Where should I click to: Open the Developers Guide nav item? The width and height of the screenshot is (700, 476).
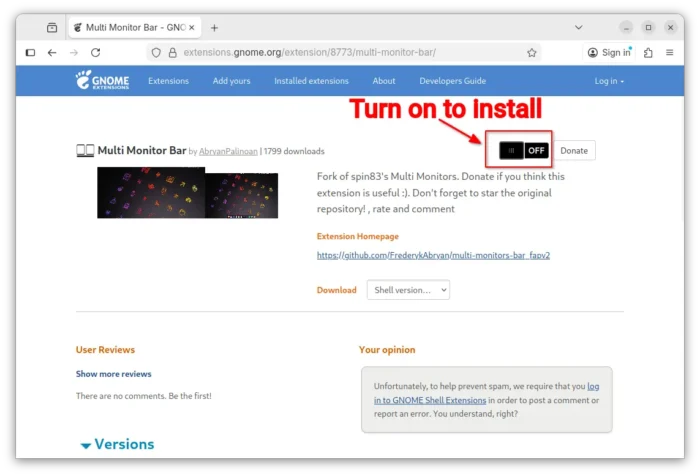click(x=452, y=81)
